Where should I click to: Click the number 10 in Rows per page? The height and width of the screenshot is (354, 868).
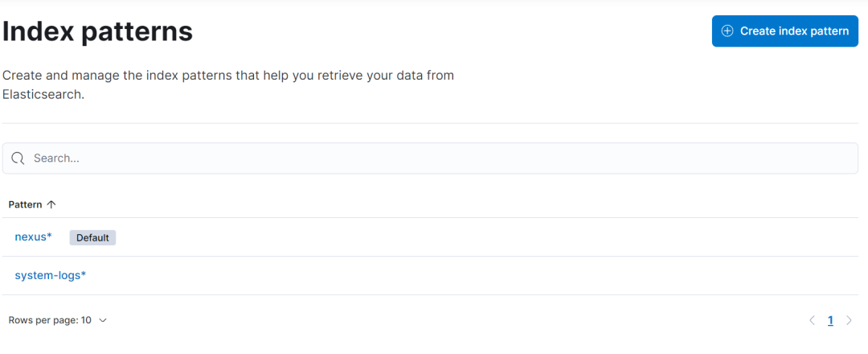pos(86,320)
